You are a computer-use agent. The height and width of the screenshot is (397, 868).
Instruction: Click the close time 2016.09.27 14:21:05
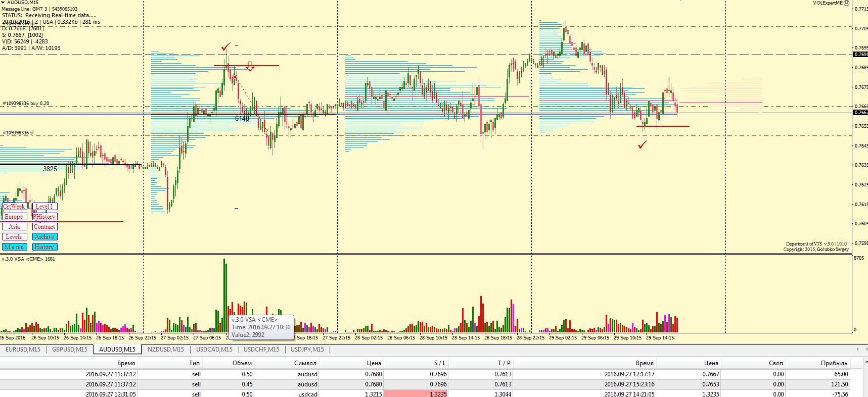[629, 394]
